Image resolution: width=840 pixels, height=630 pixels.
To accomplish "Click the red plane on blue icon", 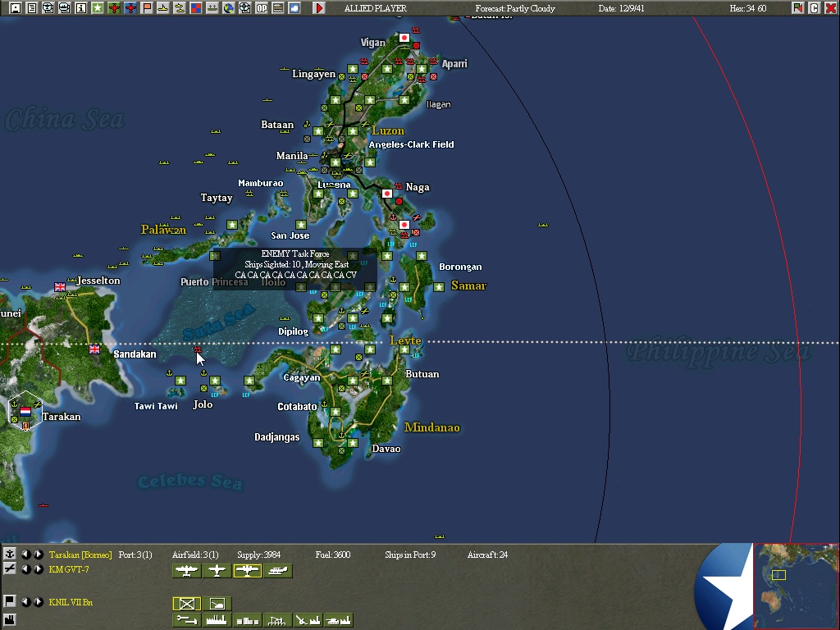I will [x=130, y=8].
